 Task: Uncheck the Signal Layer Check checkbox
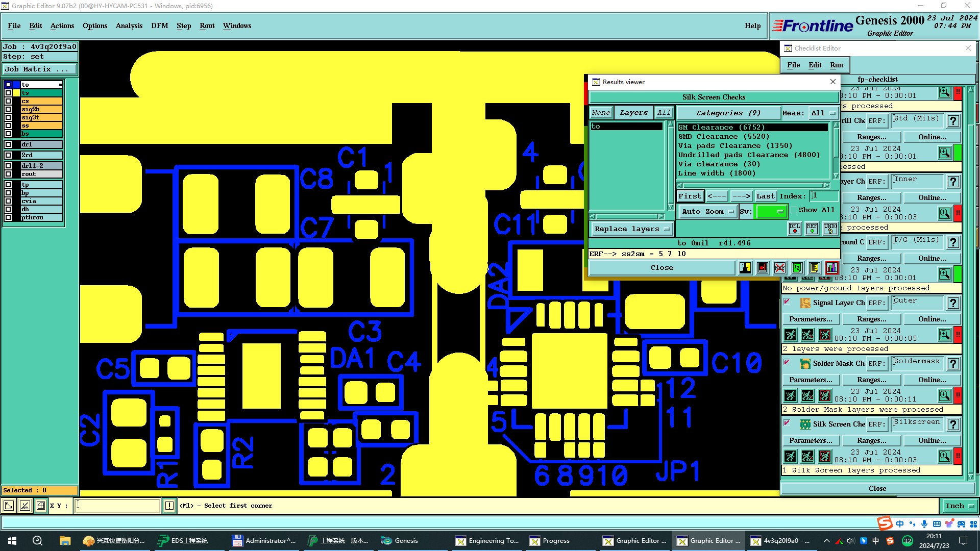click(787, 302)
